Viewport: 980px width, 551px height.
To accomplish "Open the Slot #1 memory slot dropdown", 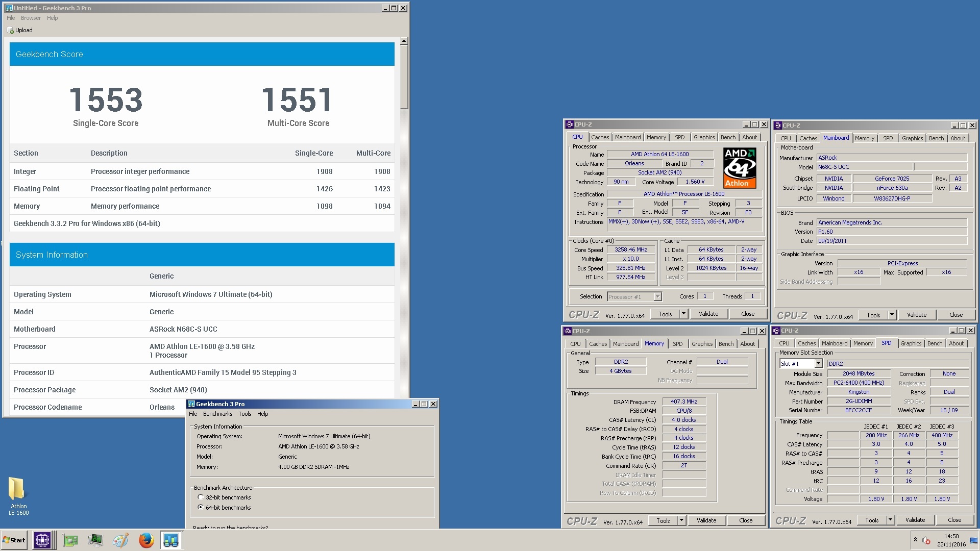I will pos(818,364).
